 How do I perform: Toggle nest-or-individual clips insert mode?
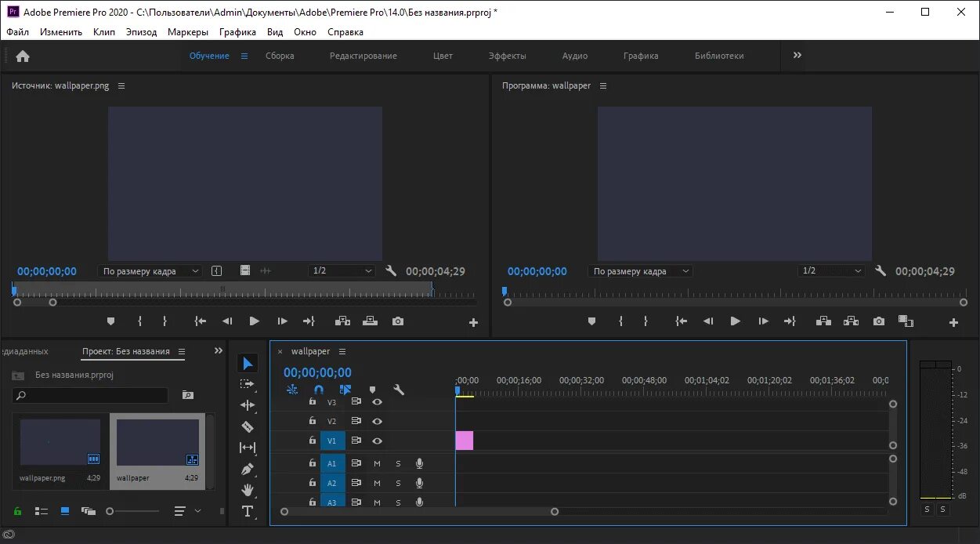[292, 390]
